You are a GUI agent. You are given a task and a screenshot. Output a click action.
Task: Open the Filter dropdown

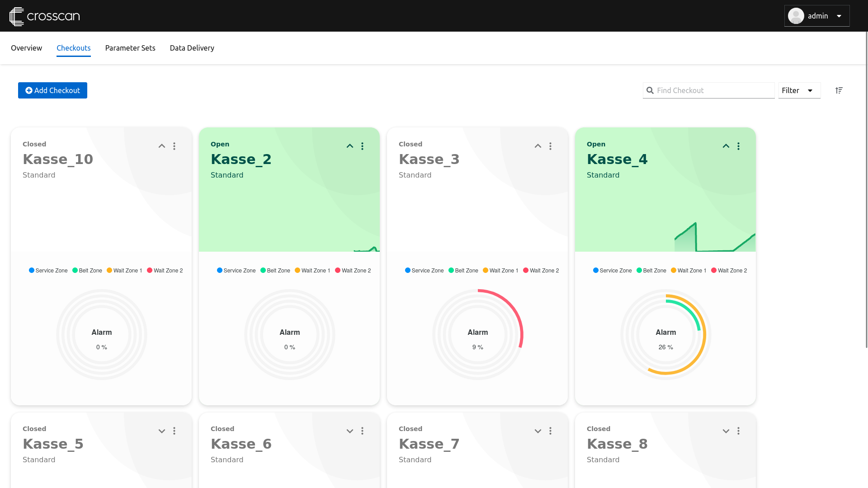pyautogui.click(x=799, y=90)
